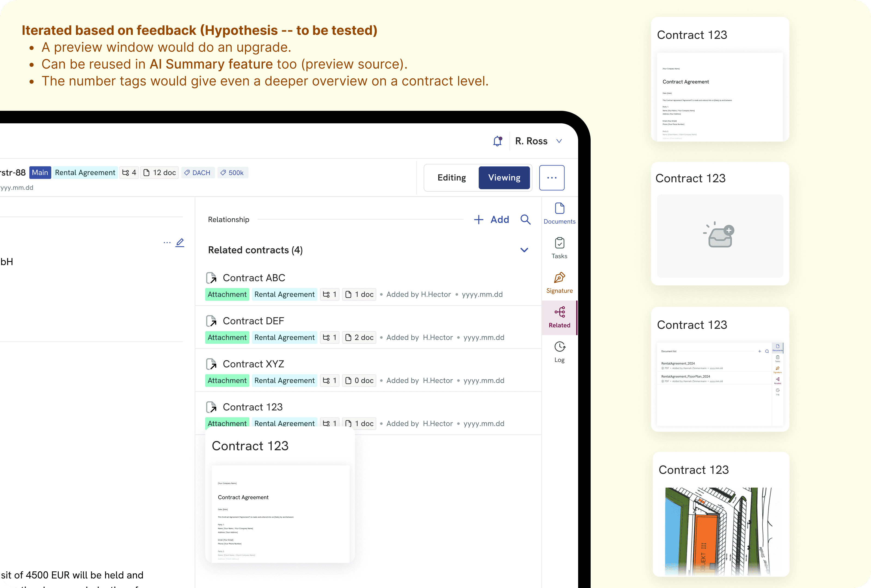
Task: Collapse the Related contracts section
Action: coord(524,250)
